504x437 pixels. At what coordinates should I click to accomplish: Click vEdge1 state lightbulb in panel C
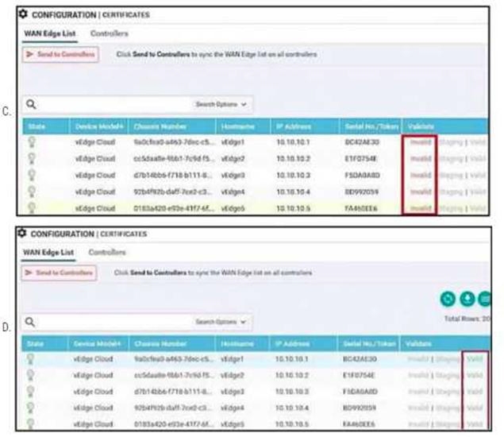tap(32, 142)
